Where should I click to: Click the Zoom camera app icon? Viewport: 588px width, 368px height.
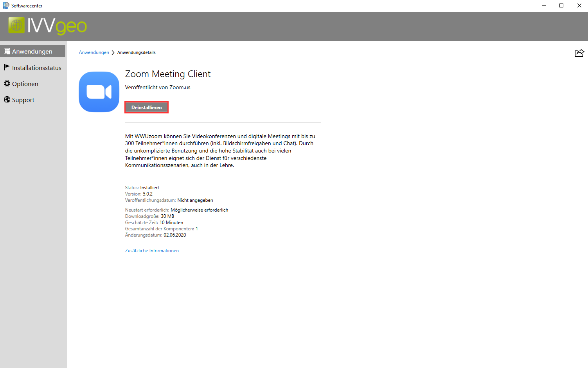click(x=99, y=92)
